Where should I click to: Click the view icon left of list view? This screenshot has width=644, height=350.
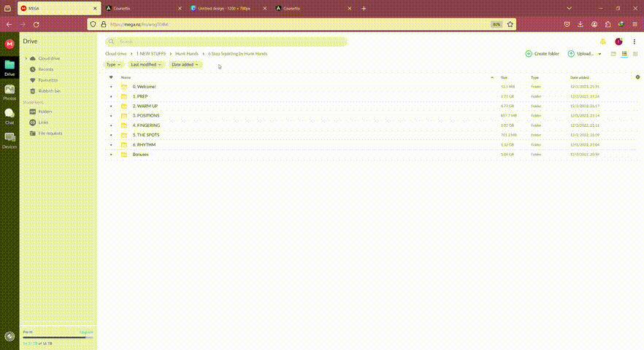[613, 54]
